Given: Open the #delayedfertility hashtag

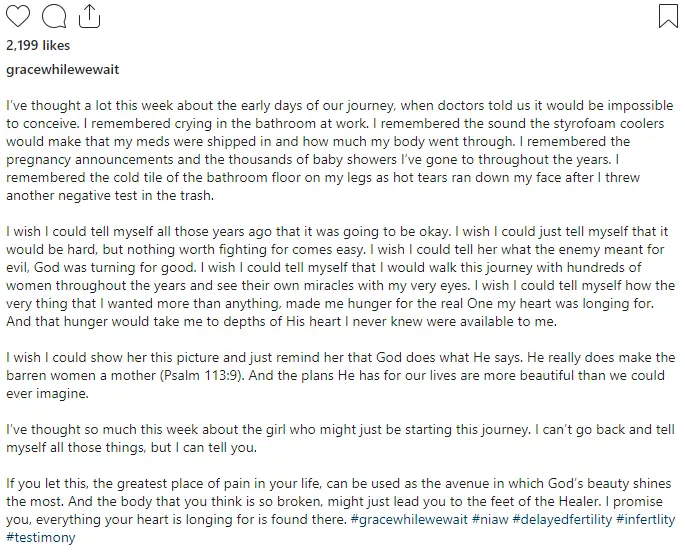Looking at the screenshot, I should [562, 519].
